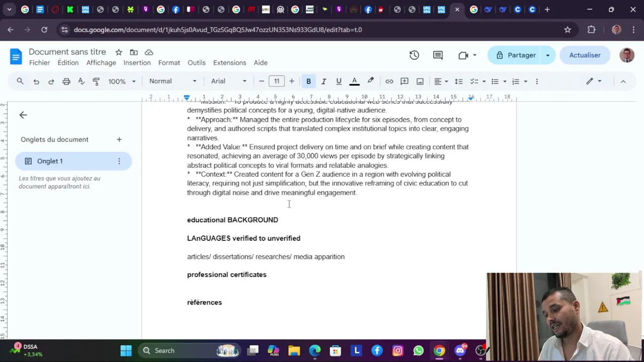644x362 pixels.
Task: Open highlight color picker
Action: click(371, 81)
